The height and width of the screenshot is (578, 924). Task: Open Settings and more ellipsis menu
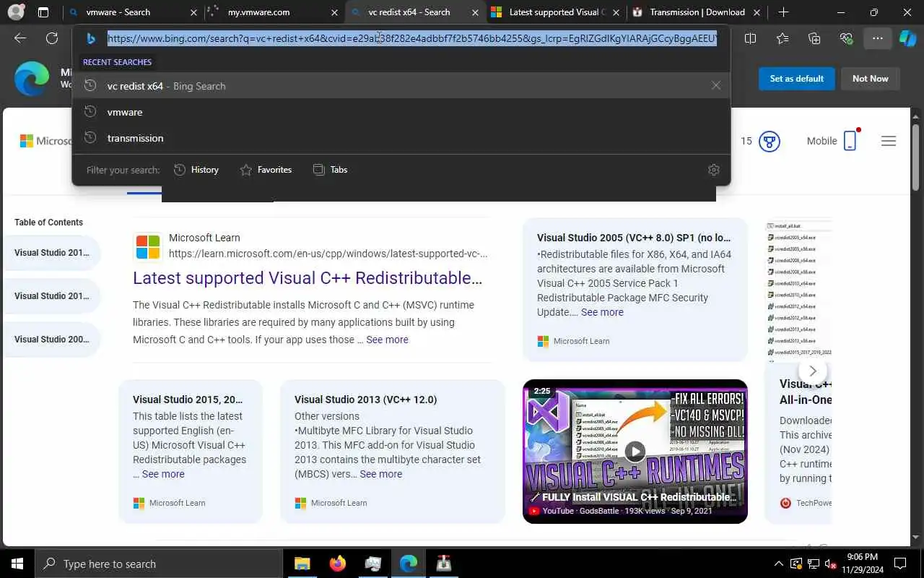pos(878,39)
